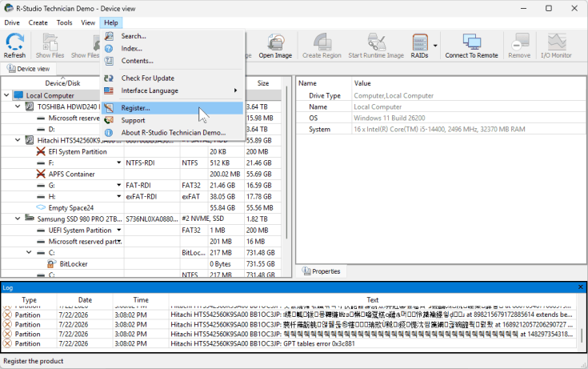Image resolution: width=588 pixels, height=369 pixels.
Task: Click the System property value
Action: pyautogui.click(x=439, y=129)
